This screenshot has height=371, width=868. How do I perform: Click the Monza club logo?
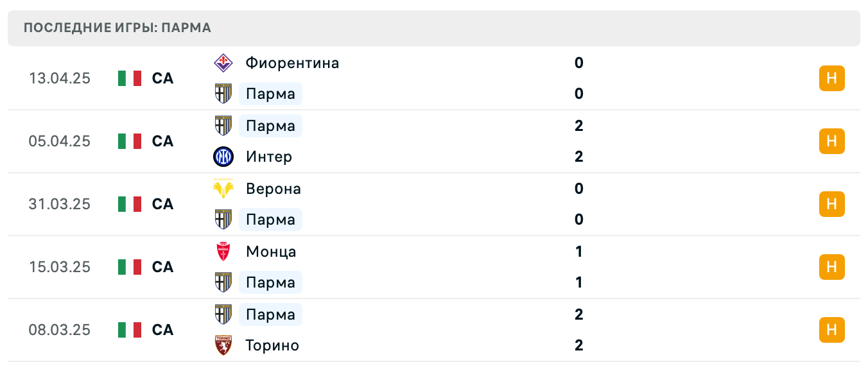point(223,252)
